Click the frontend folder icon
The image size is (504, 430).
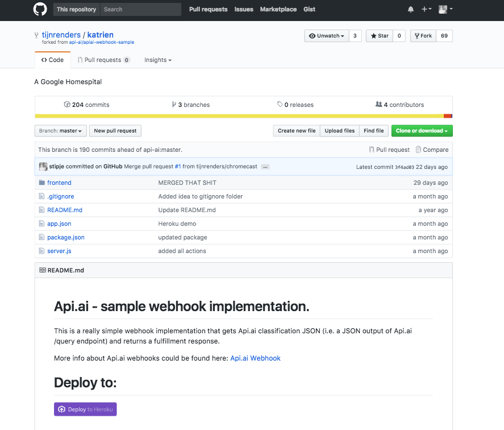[x=41, y=183]
